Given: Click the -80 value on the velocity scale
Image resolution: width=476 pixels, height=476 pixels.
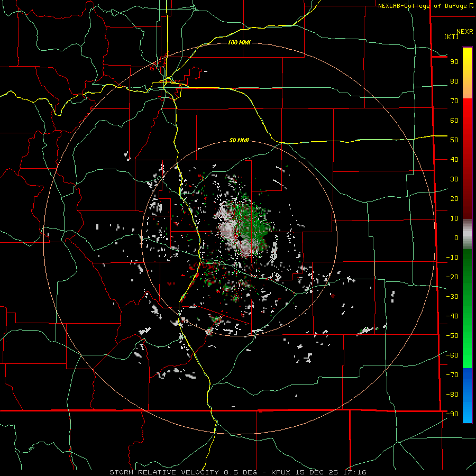Looking at the screenshot, I should tap(452, 395).
